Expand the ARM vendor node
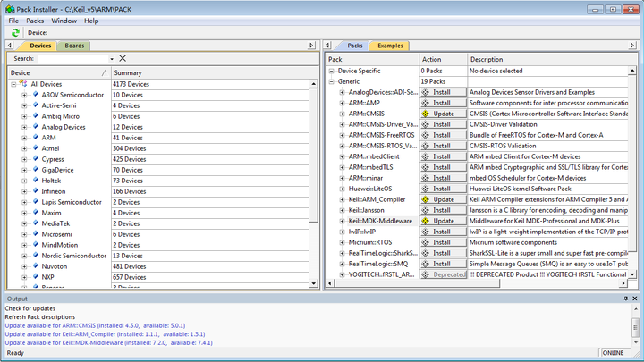Screen dimensions: 644x362 (x=24, y=138)
